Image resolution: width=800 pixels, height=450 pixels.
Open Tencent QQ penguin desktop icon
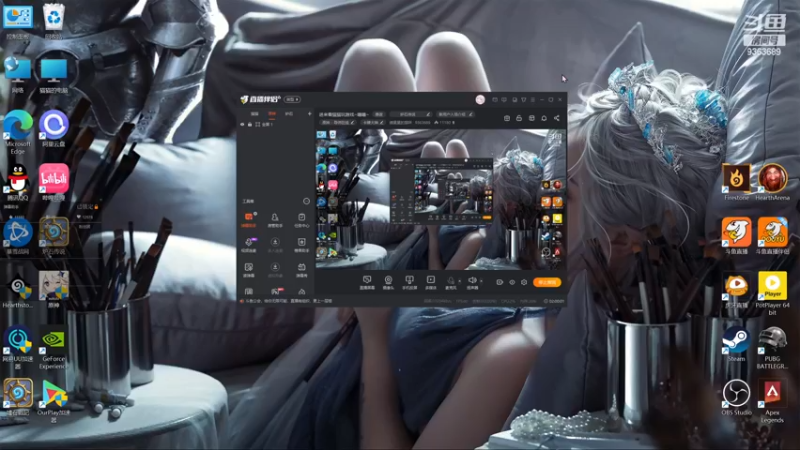(18, 182)
